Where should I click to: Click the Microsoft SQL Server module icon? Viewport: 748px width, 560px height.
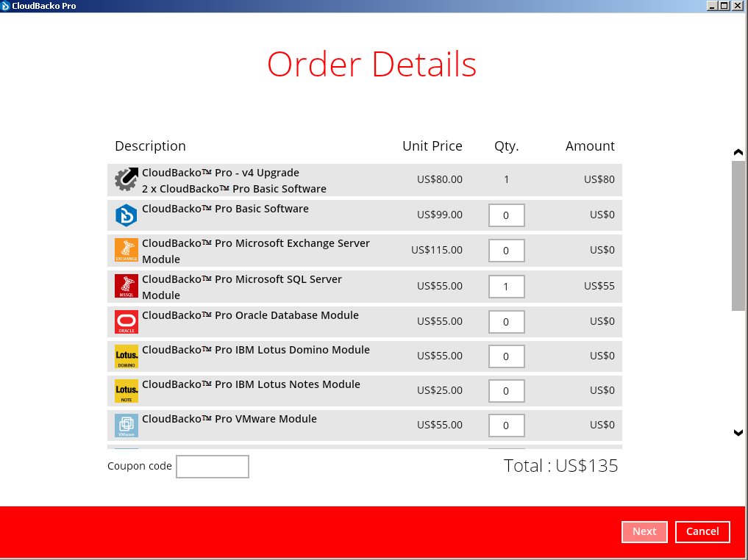(x=127, y=286)
